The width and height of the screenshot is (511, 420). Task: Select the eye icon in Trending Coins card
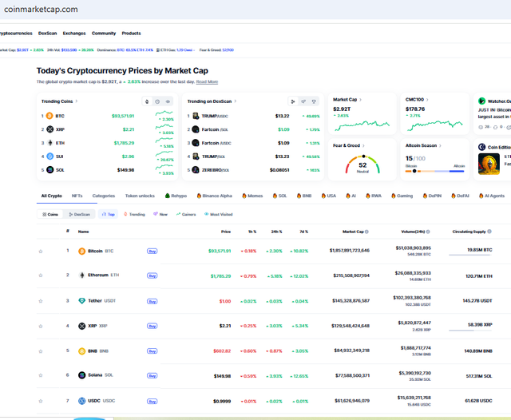pos(168,101)
